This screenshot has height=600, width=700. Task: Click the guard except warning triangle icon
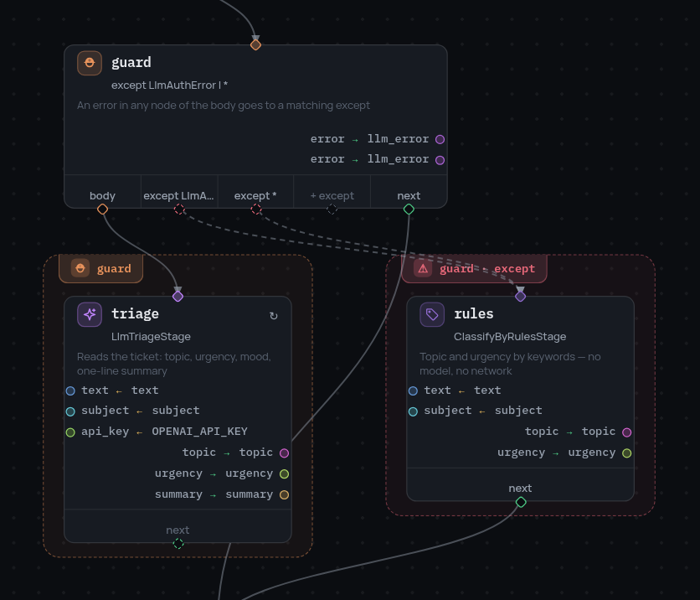[x=423, y=268]
